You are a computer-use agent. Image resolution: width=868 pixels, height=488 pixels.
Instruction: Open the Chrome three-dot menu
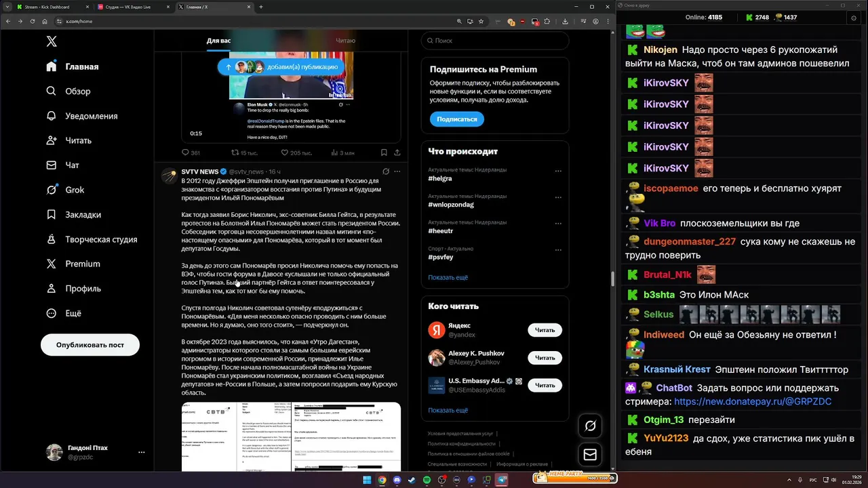[608, 21]
